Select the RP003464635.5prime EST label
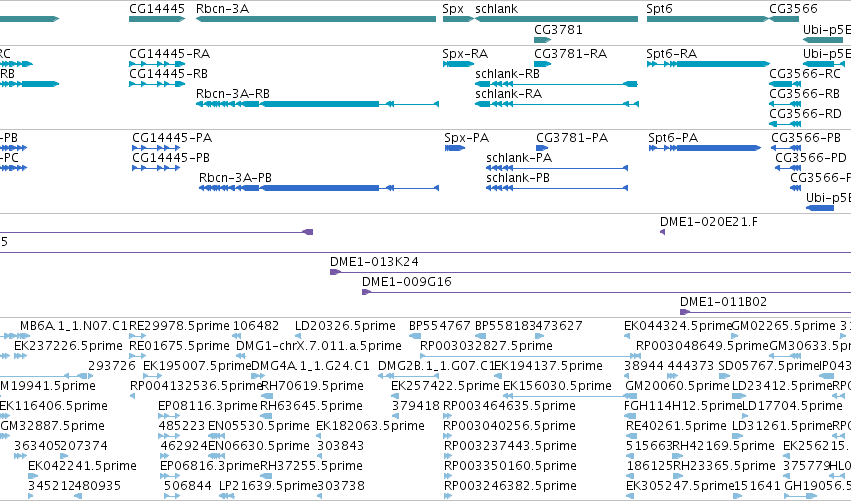This screenshot has width=851, height=501. [x=510, y=407]
